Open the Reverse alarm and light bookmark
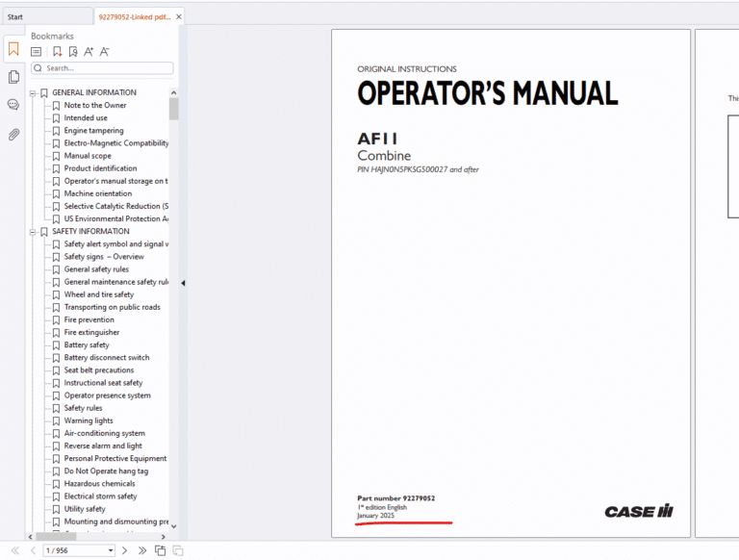 (x=103, y=445)
